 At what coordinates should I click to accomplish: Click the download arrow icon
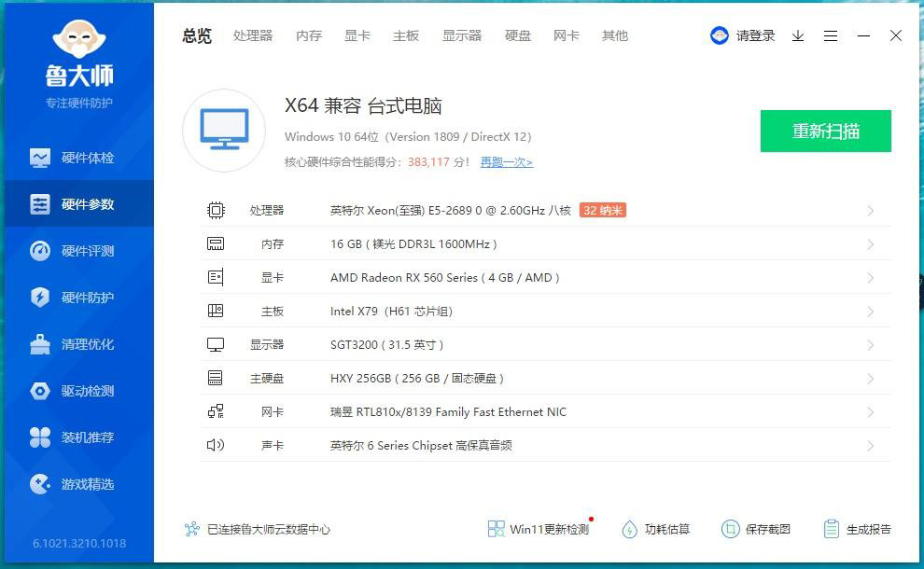(x=798, y=36)
